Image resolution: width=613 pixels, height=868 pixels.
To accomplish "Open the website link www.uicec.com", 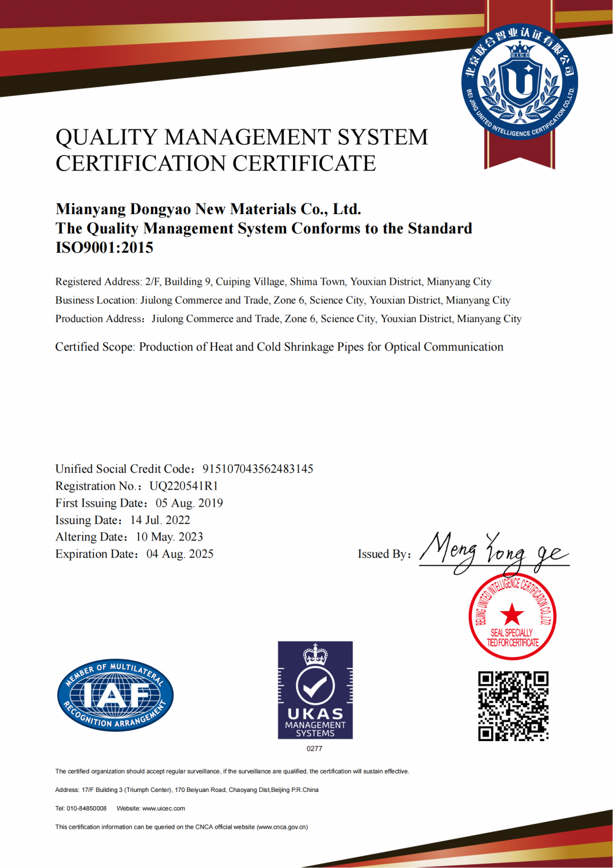I will (x=163, y=808).
